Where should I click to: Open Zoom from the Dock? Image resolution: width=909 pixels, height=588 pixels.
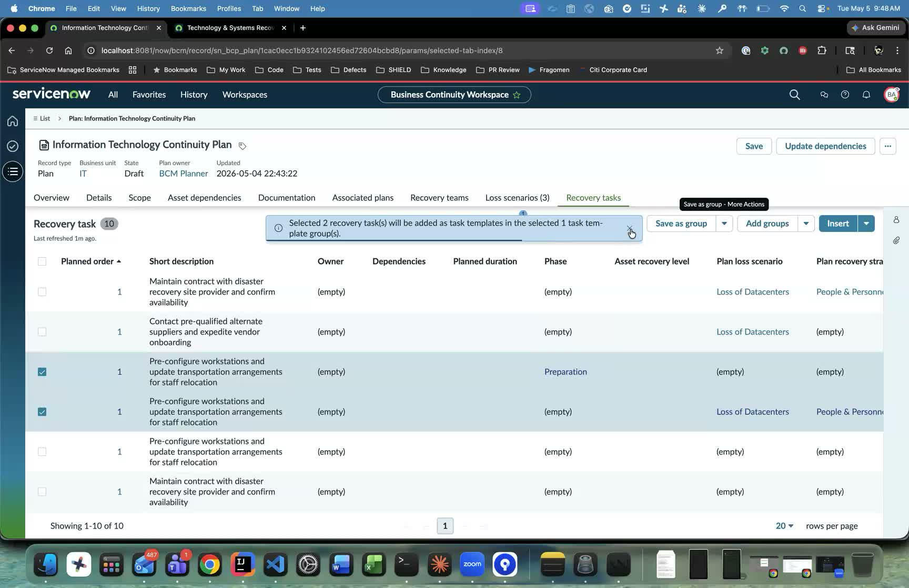[472, 564]
